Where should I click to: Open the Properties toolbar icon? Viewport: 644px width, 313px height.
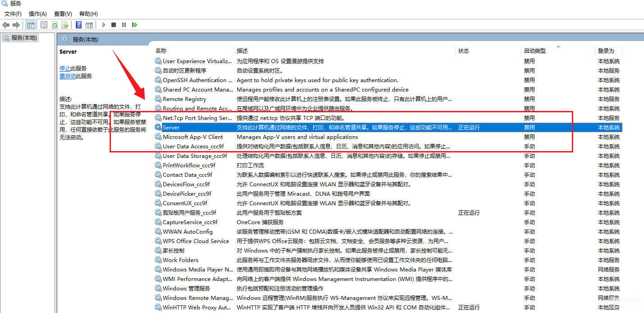click(x=44, y=25)
